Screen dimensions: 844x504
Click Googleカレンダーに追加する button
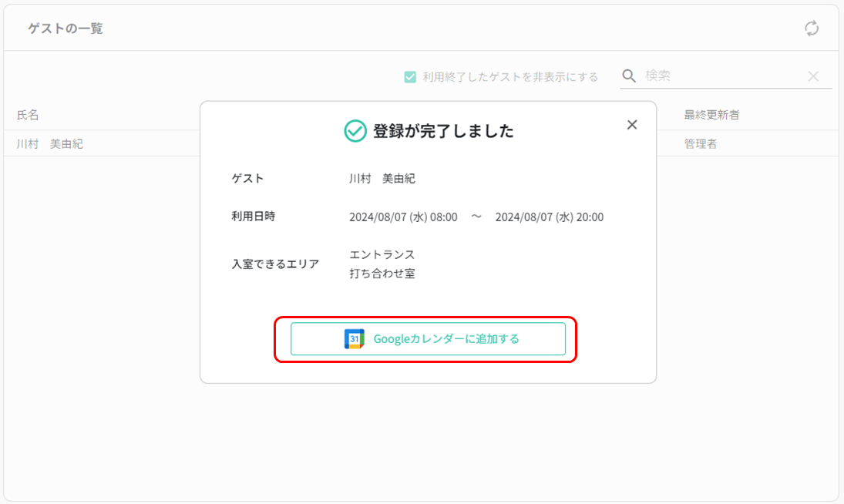pos(427,338)
